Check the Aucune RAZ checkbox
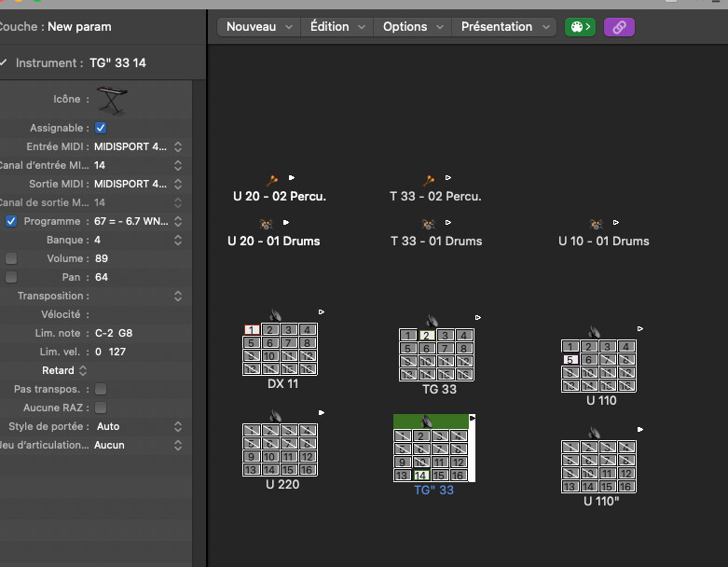The width and height of the screenshot is (728, 567). [101, 408]
